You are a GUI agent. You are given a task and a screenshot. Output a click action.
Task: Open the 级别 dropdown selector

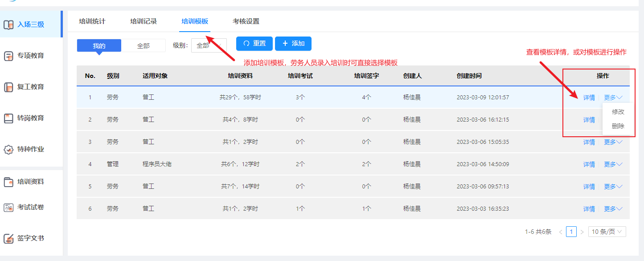[209, 45]
